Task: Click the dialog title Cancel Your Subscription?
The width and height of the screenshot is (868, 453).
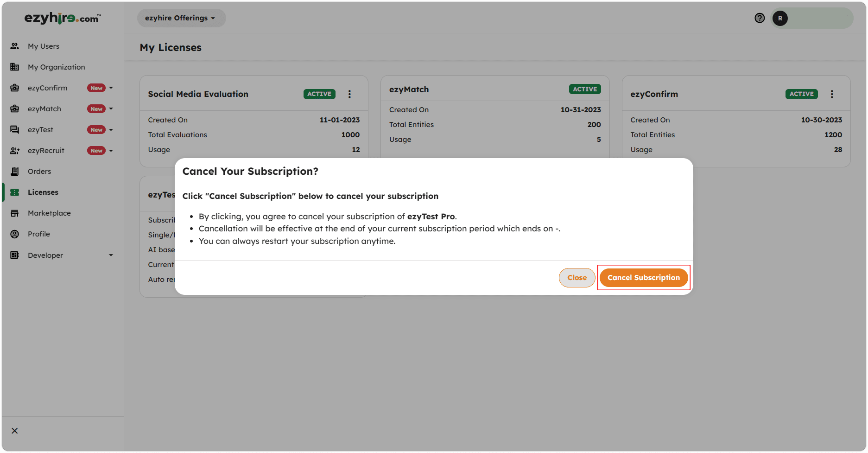Action: point(250,172)
